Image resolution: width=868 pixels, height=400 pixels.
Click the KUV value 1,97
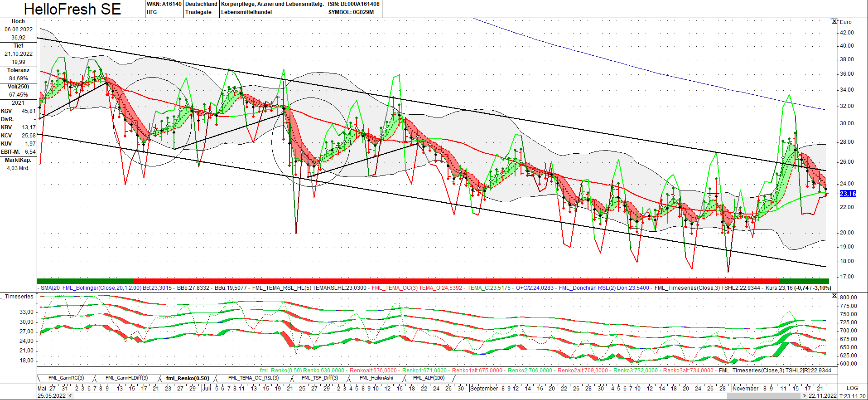(x=30, y=144)
